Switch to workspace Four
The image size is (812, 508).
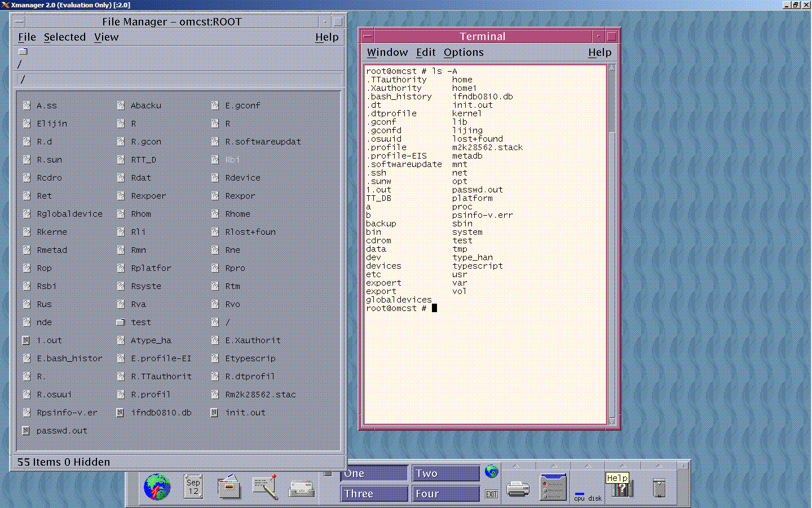click(445, 493)
